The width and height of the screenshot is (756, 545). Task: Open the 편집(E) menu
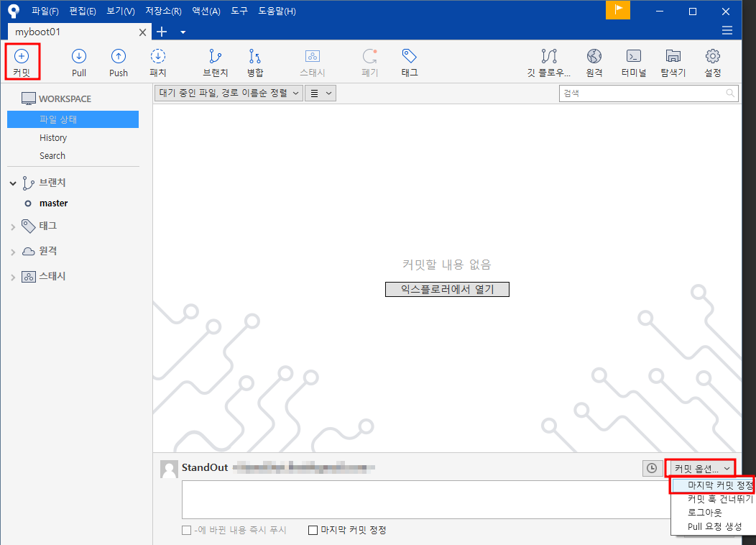coord(83,11)
